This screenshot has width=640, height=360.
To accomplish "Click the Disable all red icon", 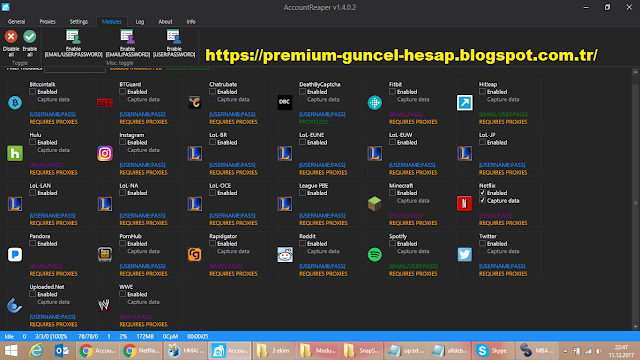I will [x=11, y=37].
